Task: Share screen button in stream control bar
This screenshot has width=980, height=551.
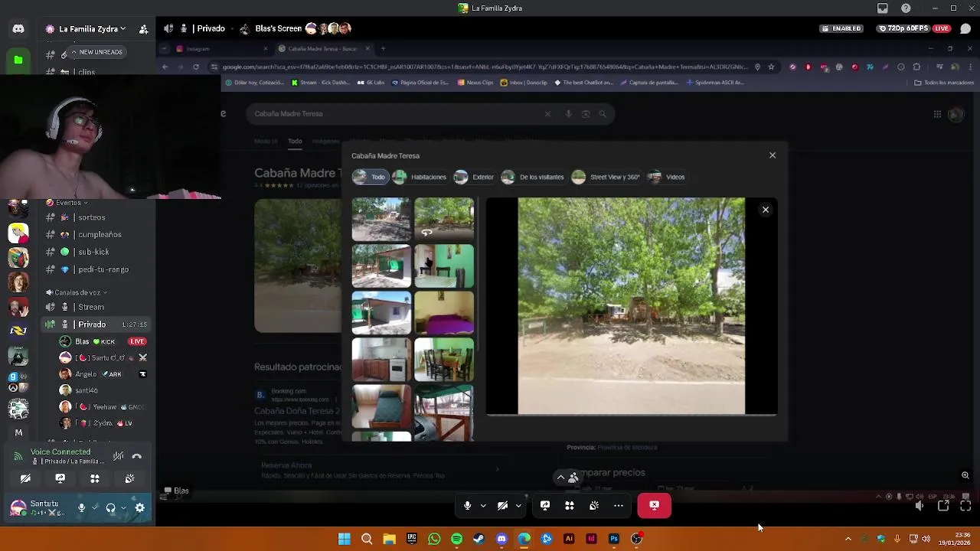Action: (x=545, y=506)
